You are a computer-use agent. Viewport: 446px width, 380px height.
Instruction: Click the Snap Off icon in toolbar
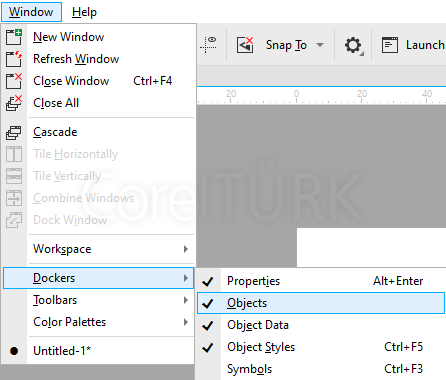coord(245,45)
